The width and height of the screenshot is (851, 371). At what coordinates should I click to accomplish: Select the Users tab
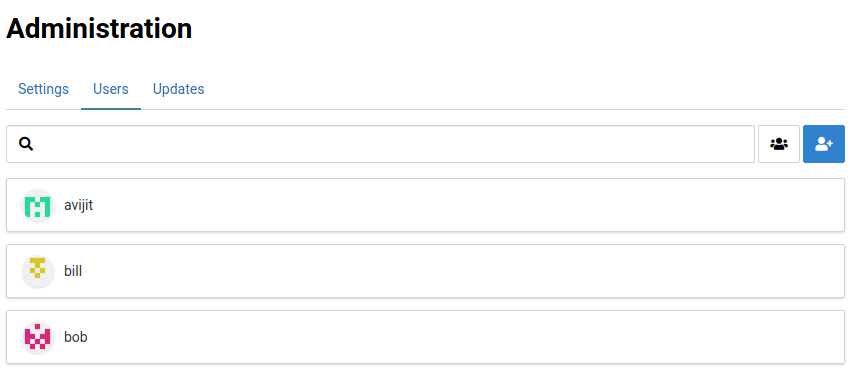111,89
